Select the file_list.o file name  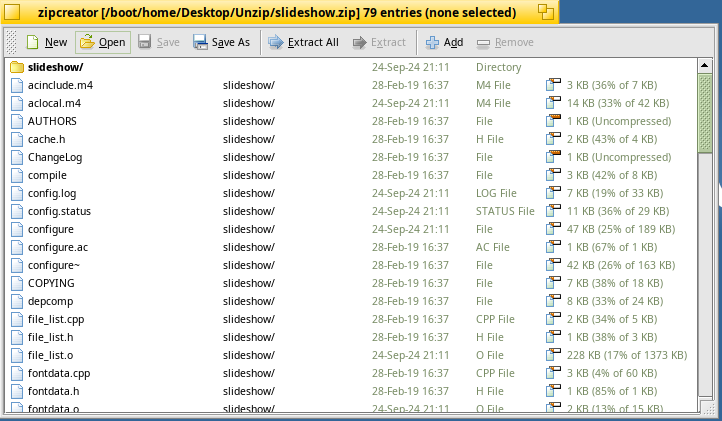(x=51, y=355)
